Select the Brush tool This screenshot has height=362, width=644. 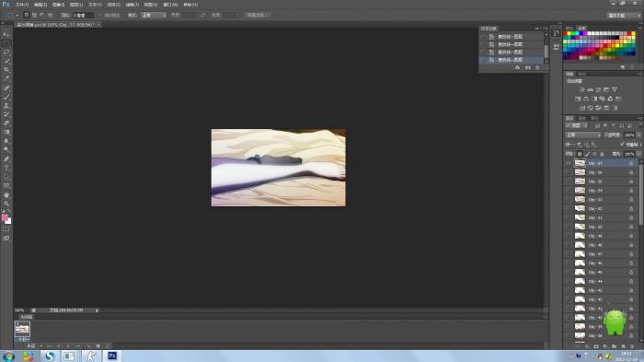tap(6, 97)
